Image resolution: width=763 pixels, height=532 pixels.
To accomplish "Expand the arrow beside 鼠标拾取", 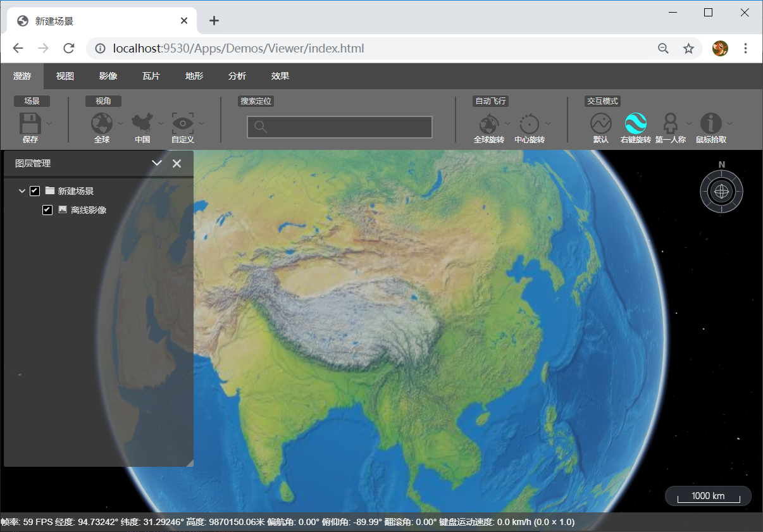I will (x=729, y=123).
